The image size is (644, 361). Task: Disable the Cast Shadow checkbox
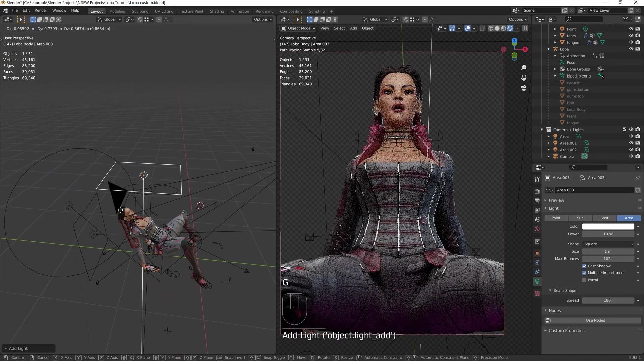coord(584,266)
